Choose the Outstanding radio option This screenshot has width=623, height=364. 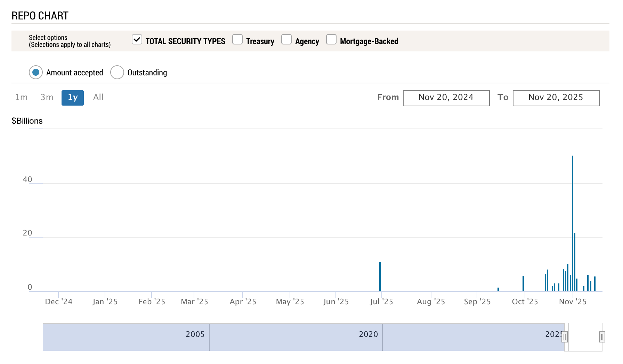point(117,72)
